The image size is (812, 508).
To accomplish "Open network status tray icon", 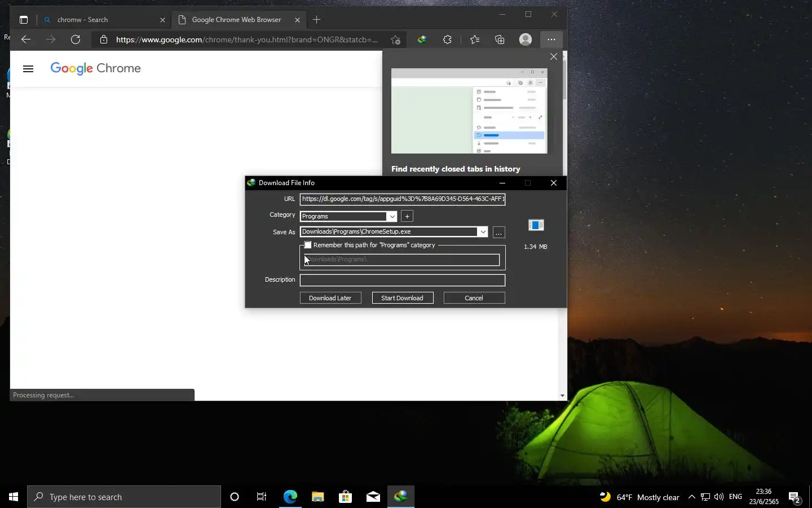I will click(705, 497).
